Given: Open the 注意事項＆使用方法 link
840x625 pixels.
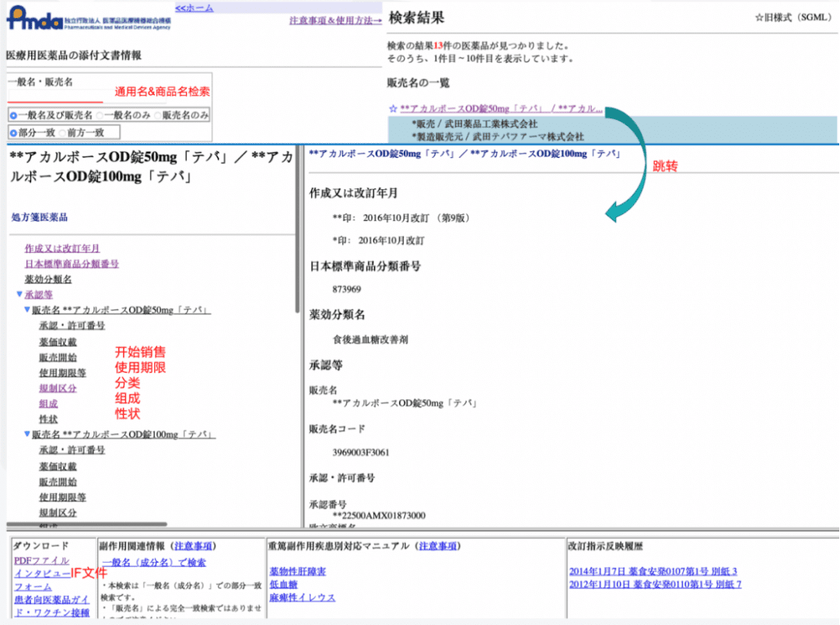Looking at the screenshot, I should 335,20.
